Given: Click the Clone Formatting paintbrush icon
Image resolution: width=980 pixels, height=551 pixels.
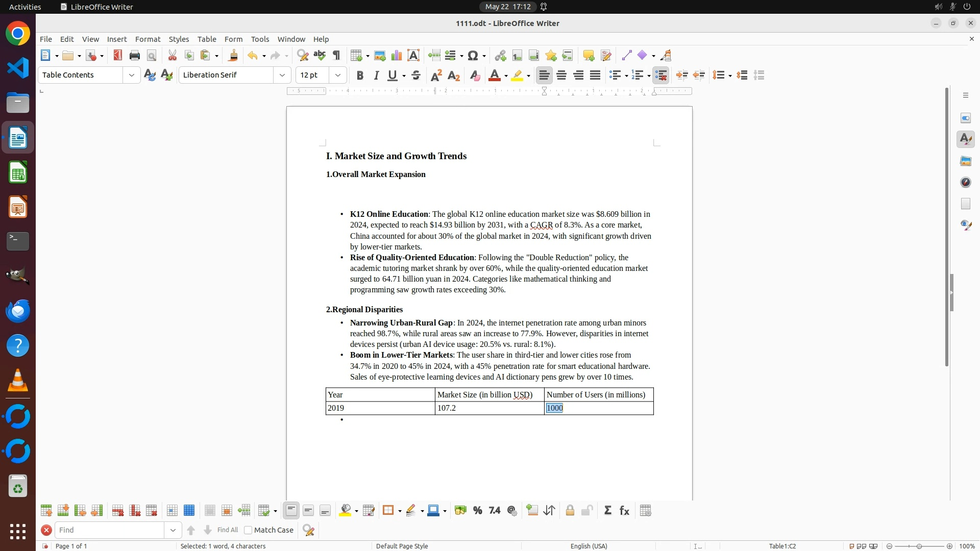Looking at the screenshot, I should (x=233, y=56).
